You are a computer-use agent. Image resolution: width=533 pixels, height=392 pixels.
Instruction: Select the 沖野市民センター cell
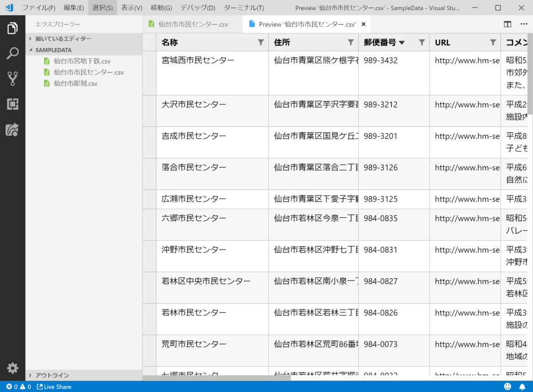(212, 256)
